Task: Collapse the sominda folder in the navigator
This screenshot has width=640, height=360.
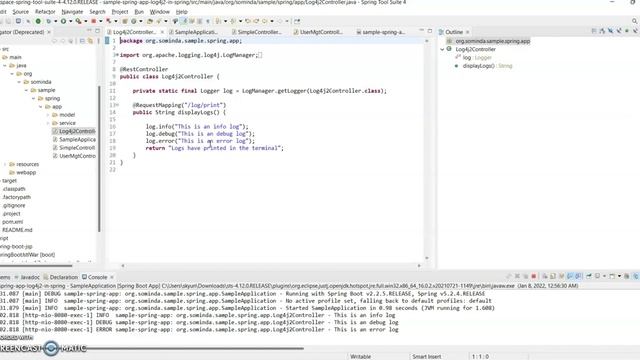Action: point(19,82)
